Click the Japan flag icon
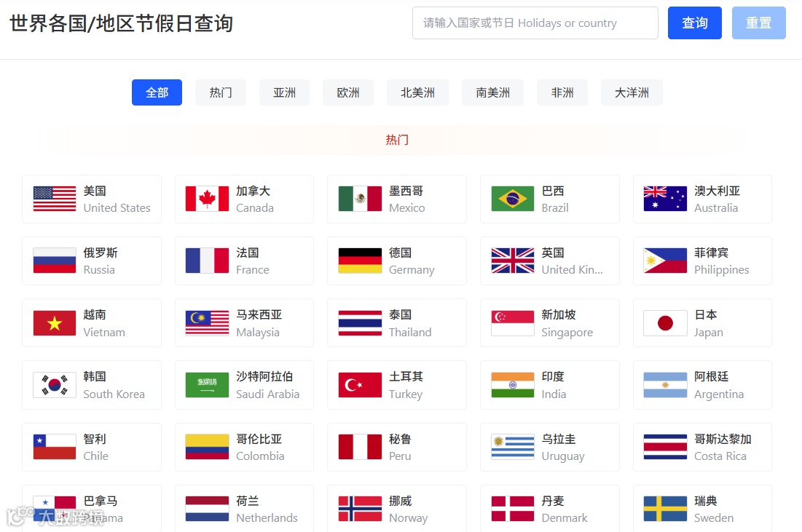Image resolution: width=802 pixels, height=532 pixels. click(x=665, y=323)
